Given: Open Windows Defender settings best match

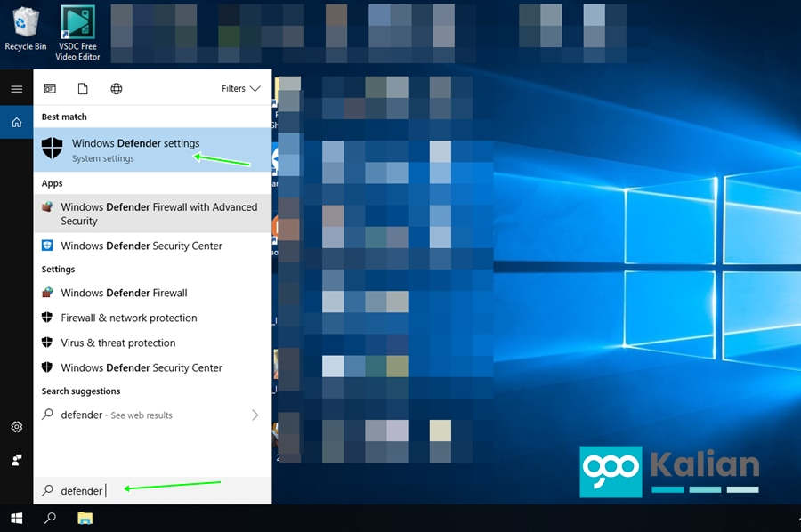Looking at the screenshot, I should pos(152,149).
